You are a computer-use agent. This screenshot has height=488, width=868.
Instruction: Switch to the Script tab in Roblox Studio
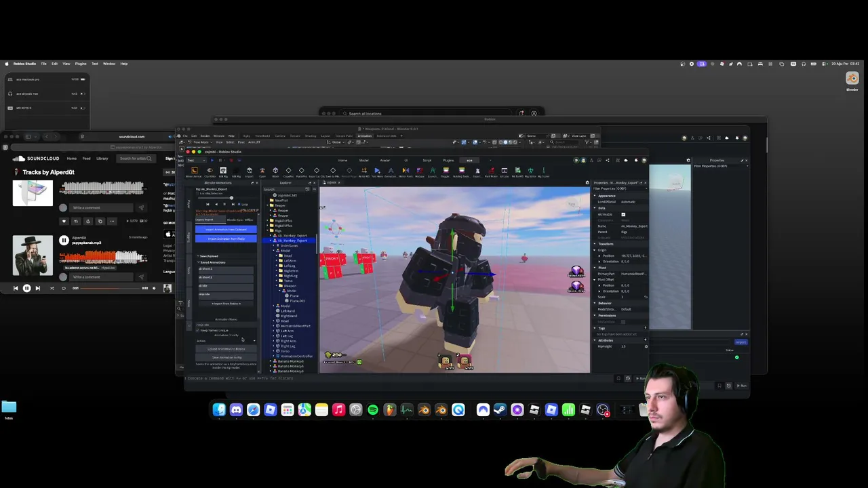click(427, 160)
